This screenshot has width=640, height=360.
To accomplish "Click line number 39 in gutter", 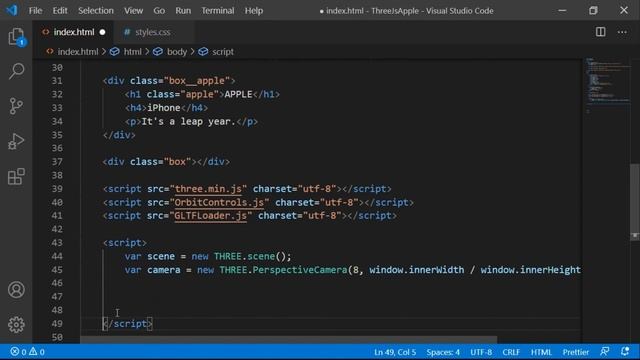I will 57,189.
